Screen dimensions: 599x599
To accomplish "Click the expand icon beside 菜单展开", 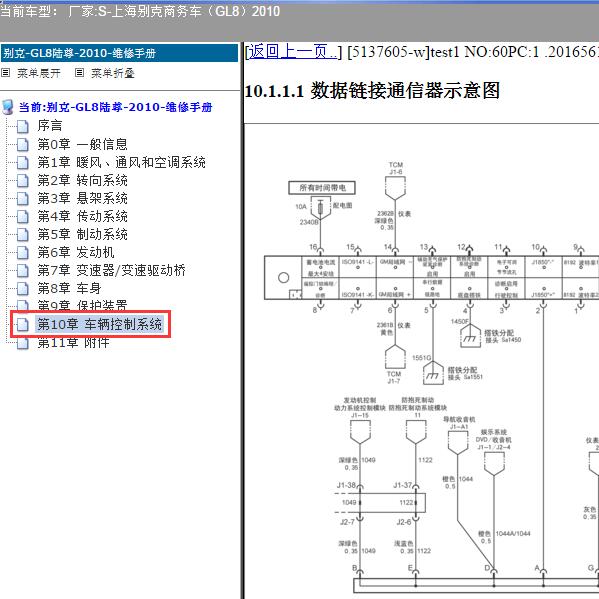I will (5, 73).
